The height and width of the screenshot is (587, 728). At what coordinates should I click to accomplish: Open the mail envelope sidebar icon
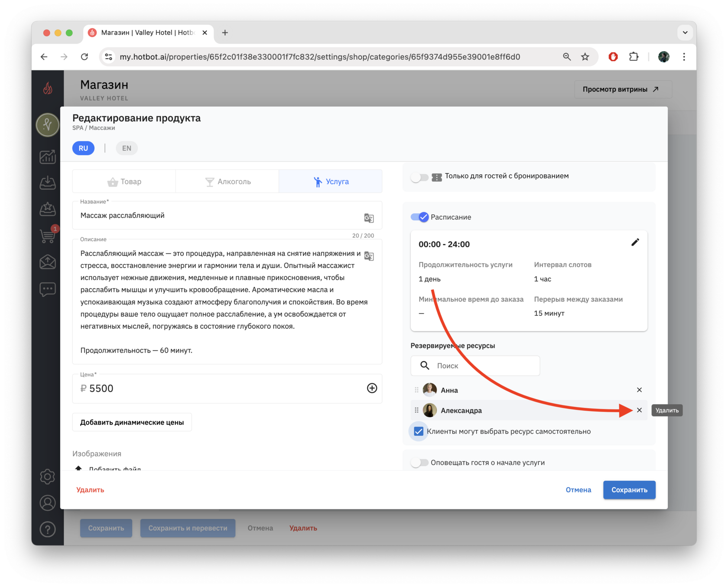[x=48, y=262]
